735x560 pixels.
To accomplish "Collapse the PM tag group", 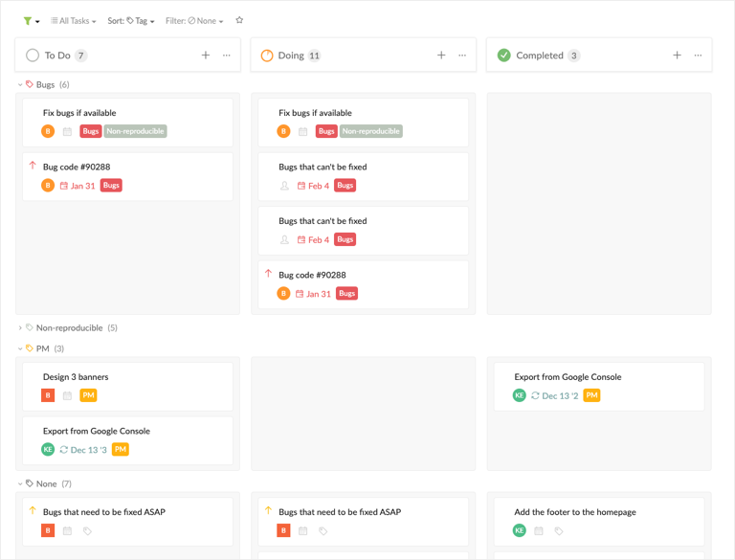I will 20,348.
